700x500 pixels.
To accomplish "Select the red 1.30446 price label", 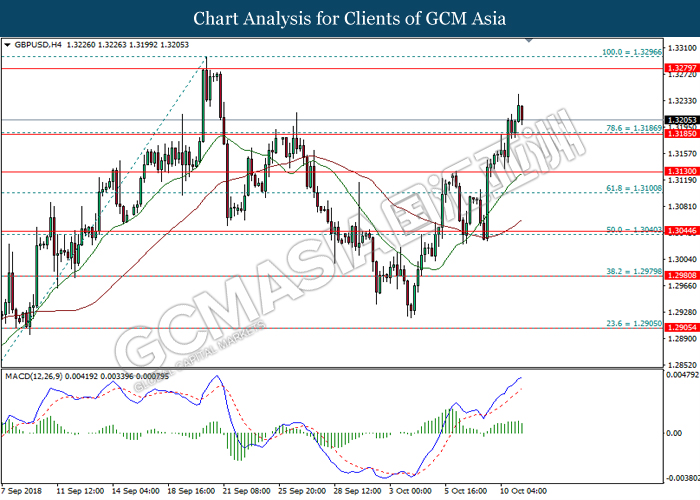I will pos(682,231).
